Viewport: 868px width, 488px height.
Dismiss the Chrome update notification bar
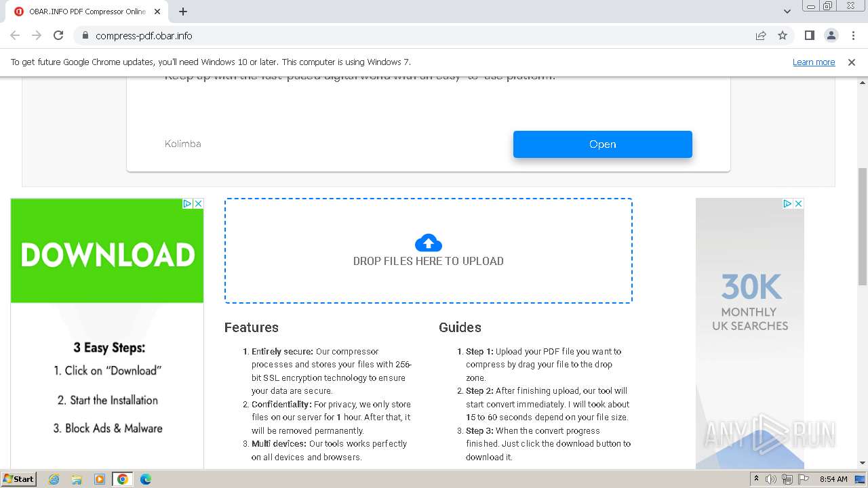(852, 62)
